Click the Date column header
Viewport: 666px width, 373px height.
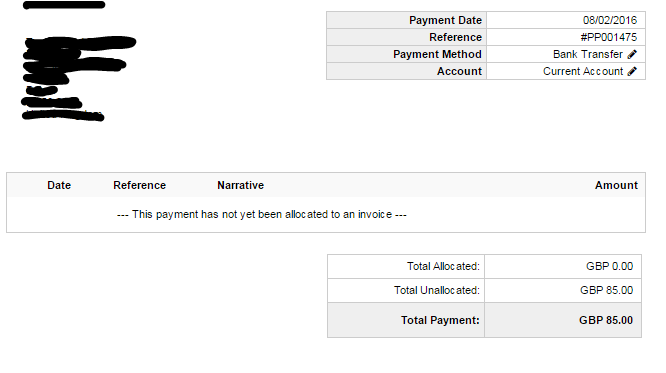[x=59, y=185]
